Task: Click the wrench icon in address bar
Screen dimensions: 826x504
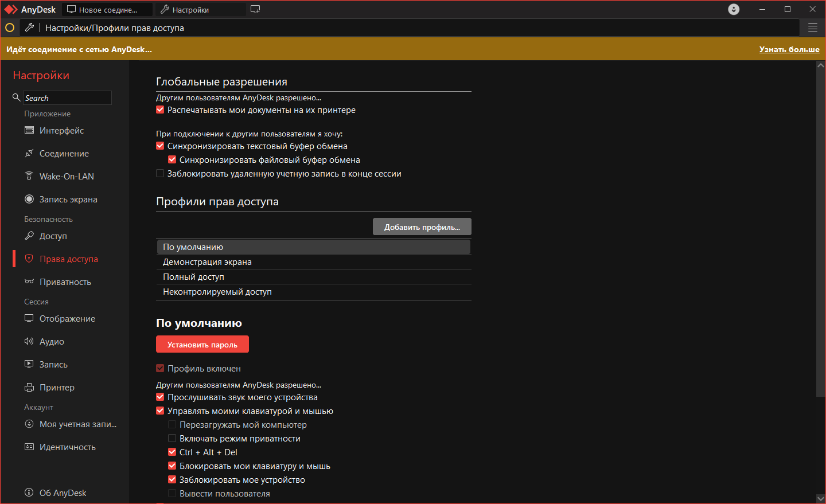Action: [30, 28]
